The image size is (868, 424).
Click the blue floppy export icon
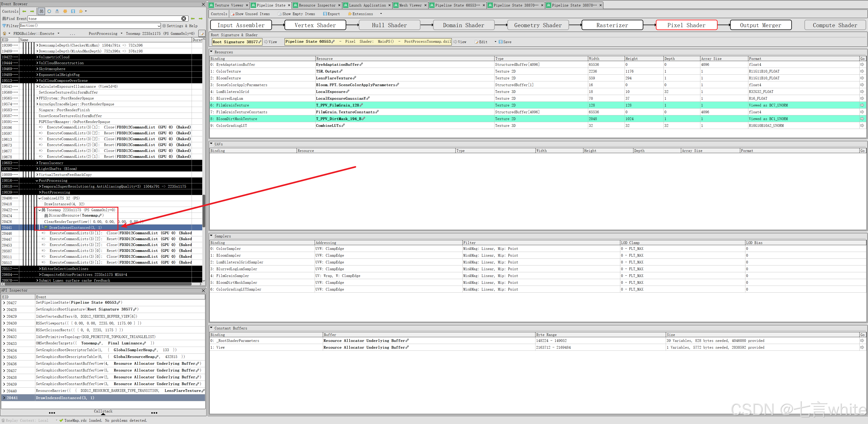pyautogui.click(x=73, y=11)
